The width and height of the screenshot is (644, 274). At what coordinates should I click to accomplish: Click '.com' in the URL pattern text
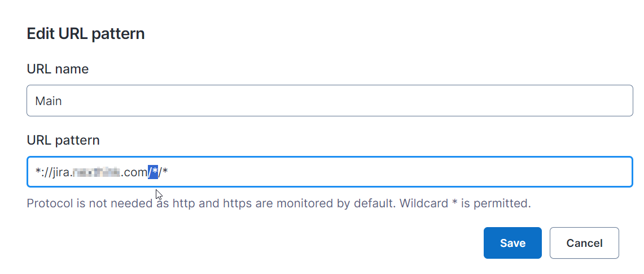(x=134, y=172)
